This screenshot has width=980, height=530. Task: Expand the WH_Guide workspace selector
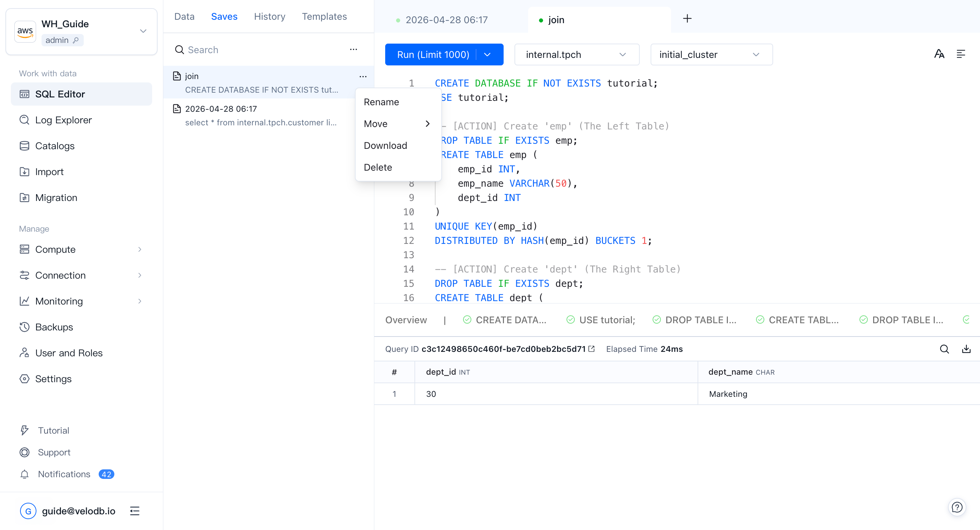(143, 31)
